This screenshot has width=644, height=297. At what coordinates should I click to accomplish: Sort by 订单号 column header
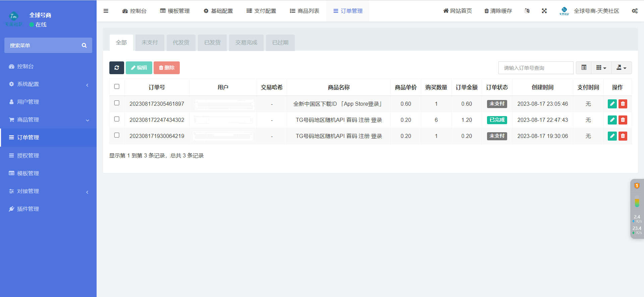click(157, 87)
